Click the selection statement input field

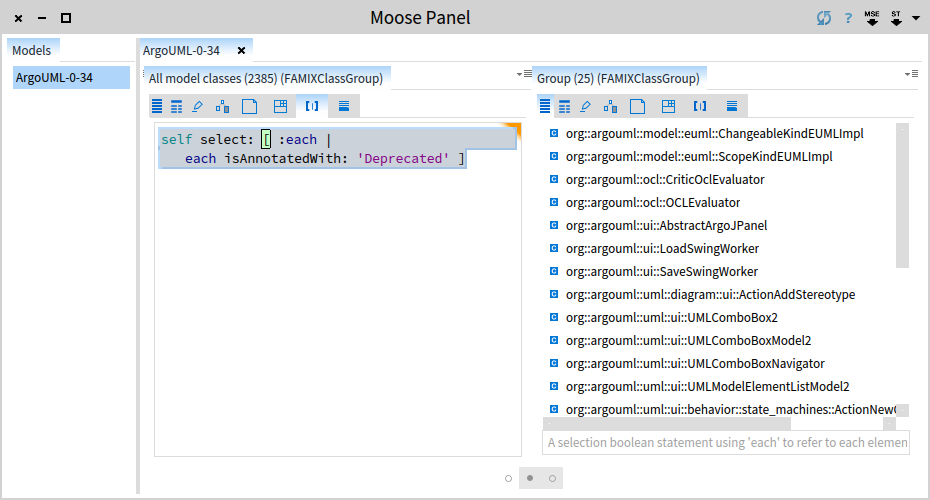point(726,442)
